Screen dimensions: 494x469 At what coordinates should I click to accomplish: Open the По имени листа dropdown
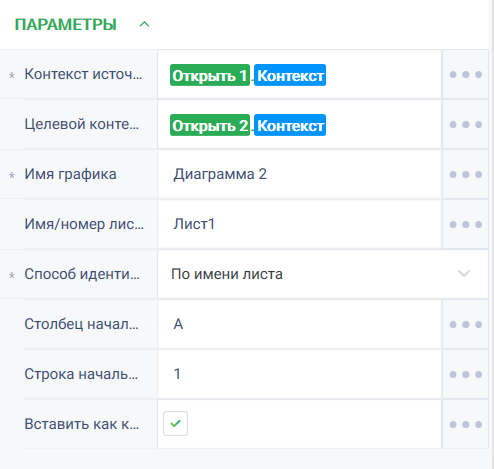(323, 274)
